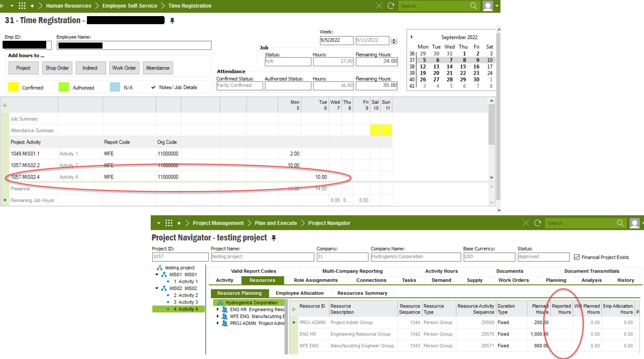Click the previous month arrow in calendar
Viewport: 644px width, 359px height.
[x=411, y=37]
